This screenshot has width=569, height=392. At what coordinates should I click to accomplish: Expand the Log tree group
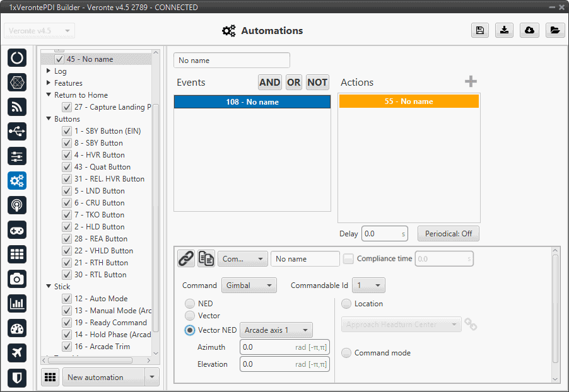[x=49, y=71]
